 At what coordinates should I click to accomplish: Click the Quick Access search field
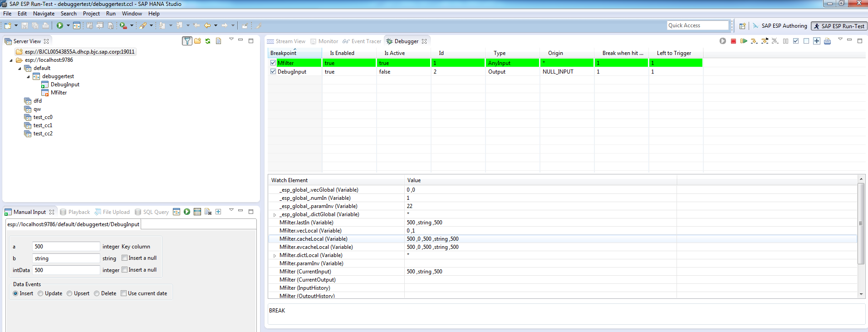point(697,25)
